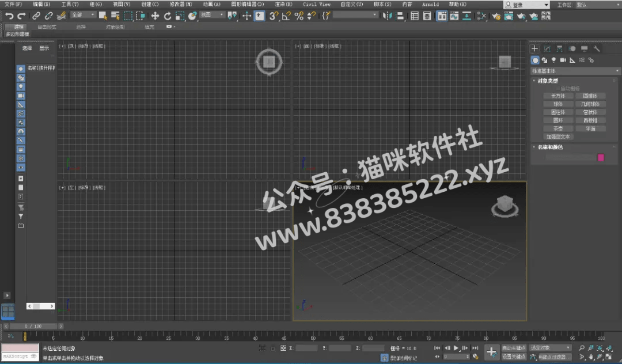The height and width of the screenshot is (364, 622).
Task: Click the Redo arrow in the main toolbar
Action: (21, 16)
